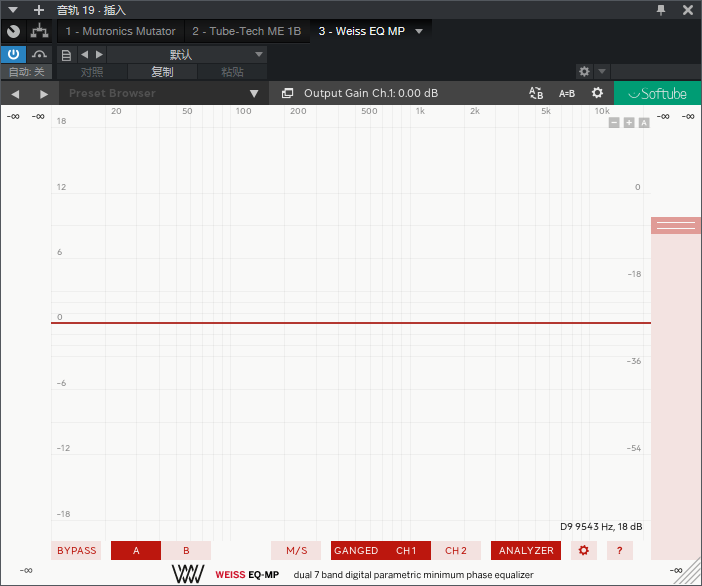The width and height of the screenshot is (702, 586).
Task: Expand the arrow beside host gear
Action: click(x=602, y=71)
